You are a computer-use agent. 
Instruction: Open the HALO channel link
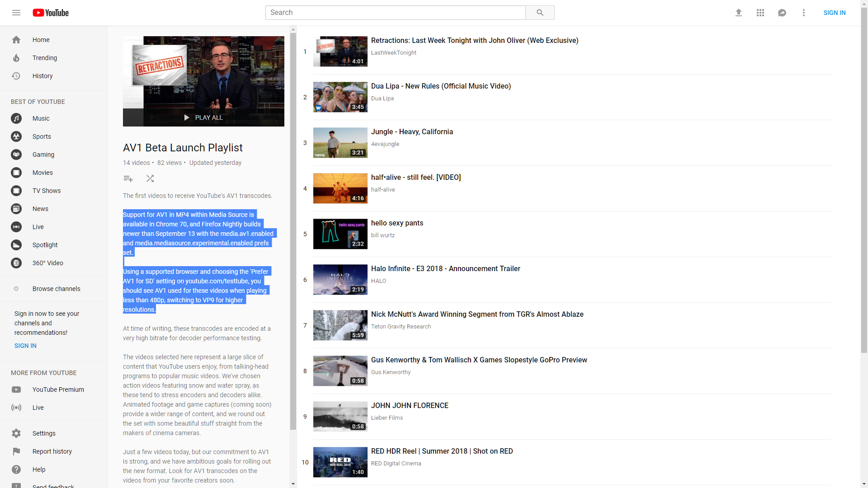click(378, 281)
